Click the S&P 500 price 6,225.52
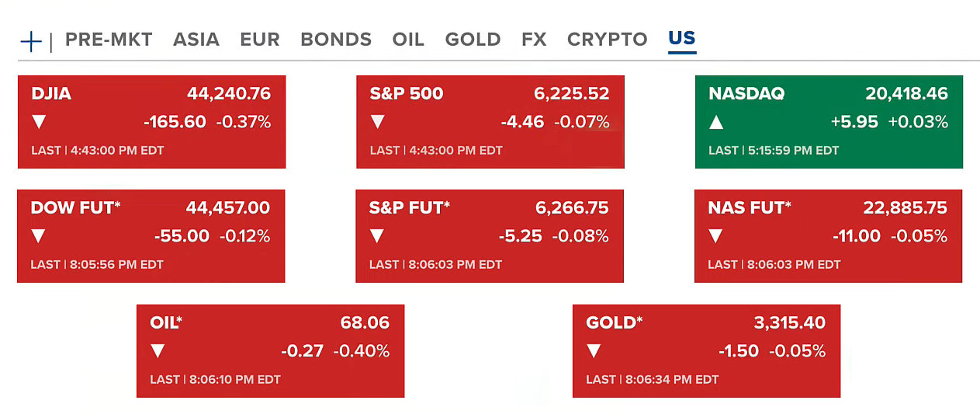 coord(571,94)
